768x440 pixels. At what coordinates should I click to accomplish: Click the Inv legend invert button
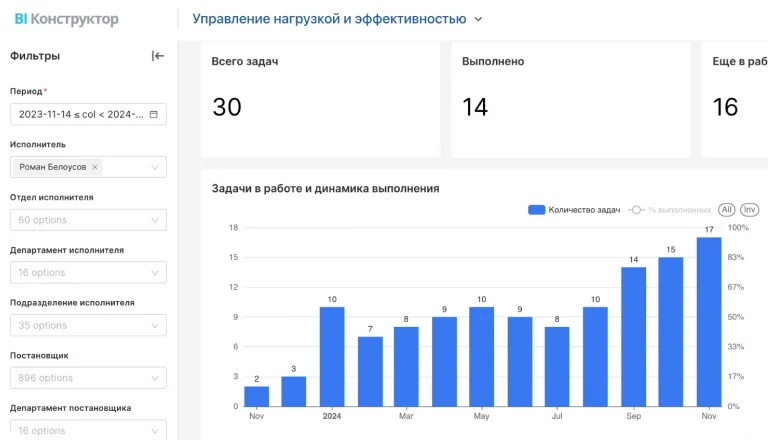[x=749, y=210]
